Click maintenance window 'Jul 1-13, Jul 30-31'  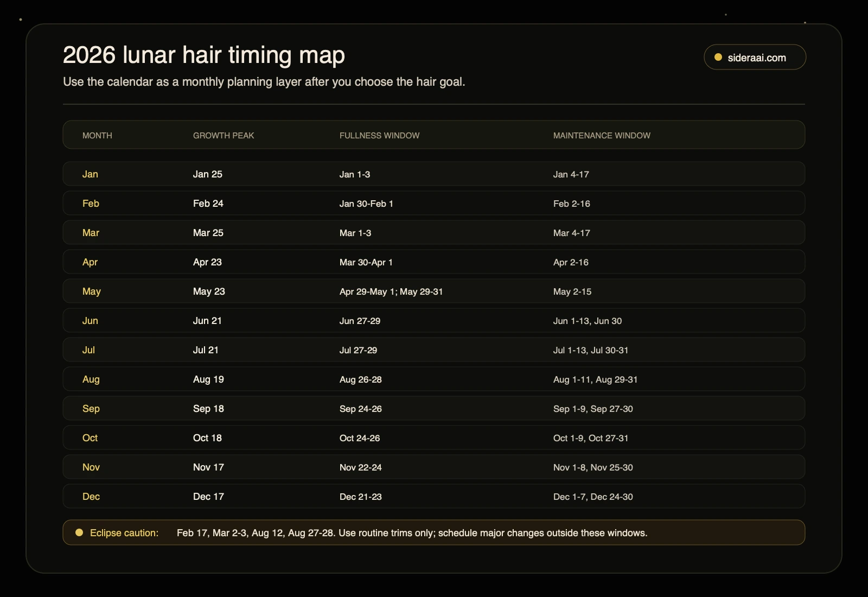click(x=591, y=350)
